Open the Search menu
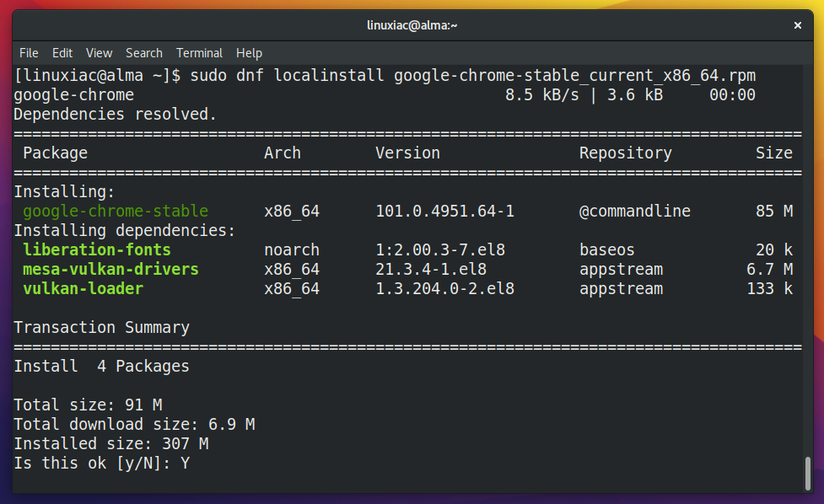Screen dimensions: 824x504 click(144, 53)
